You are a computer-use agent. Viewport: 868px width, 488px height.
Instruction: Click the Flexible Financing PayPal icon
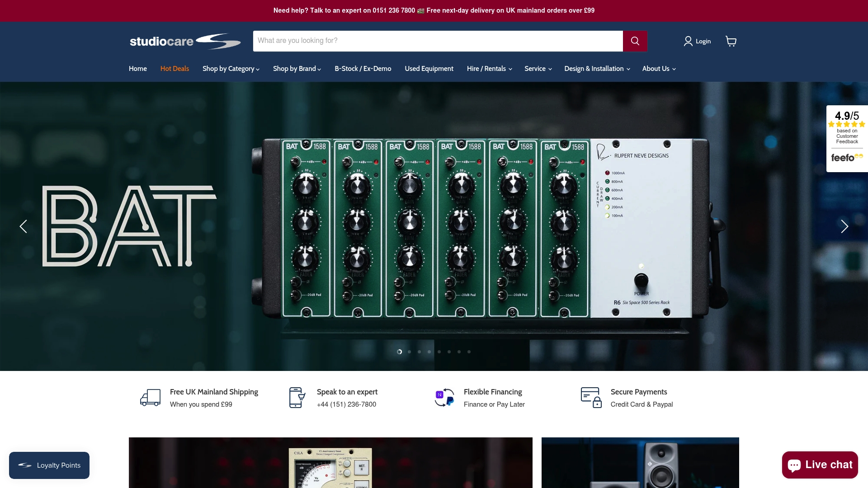coord(444,398)
